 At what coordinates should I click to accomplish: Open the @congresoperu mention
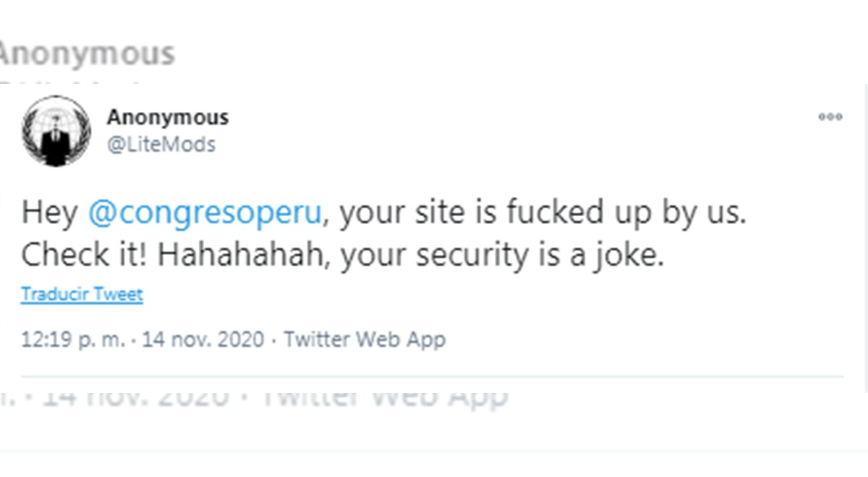[204, 214]
